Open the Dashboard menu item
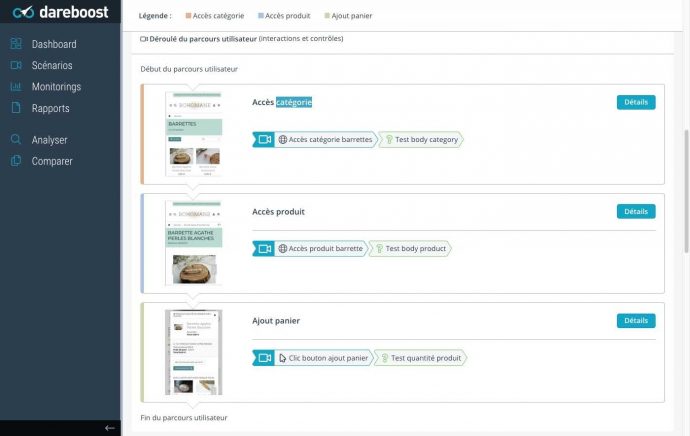690x436 pixels. [x=54, y=44]
